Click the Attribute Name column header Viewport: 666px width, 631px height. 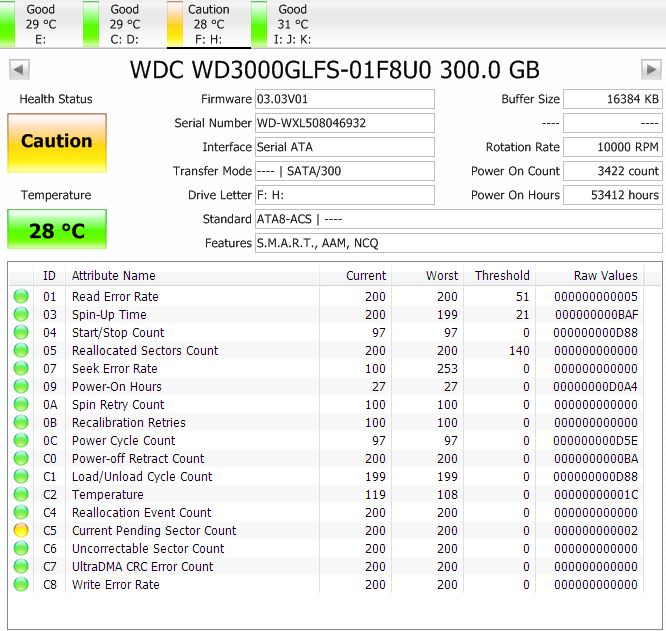[192, 276]
